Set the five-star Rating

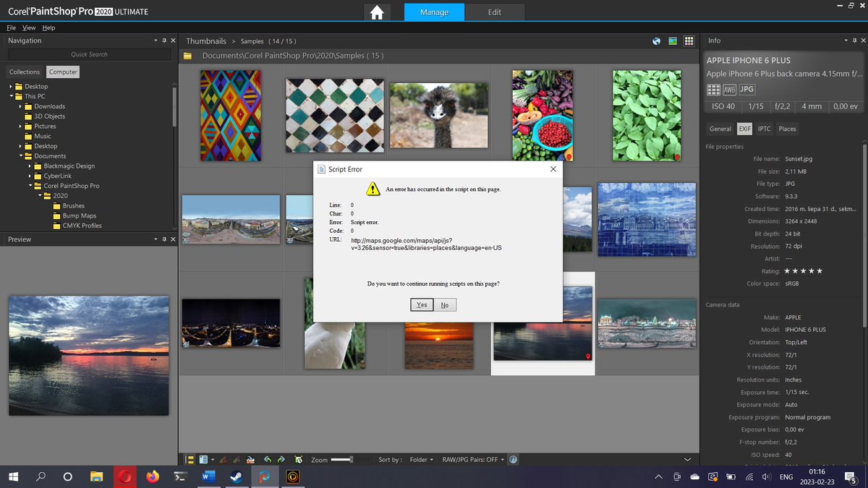[x=803, y=271]
